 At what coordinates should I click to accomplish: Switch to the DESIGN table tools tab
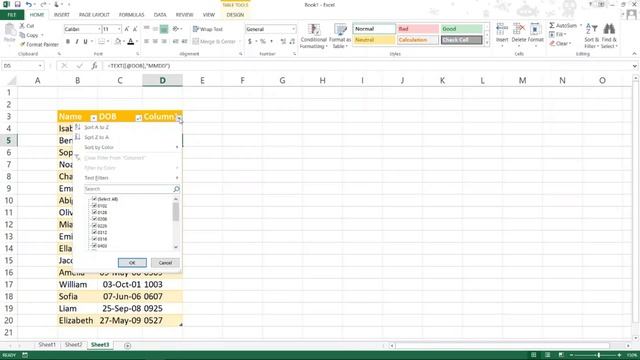click(235, 15)
